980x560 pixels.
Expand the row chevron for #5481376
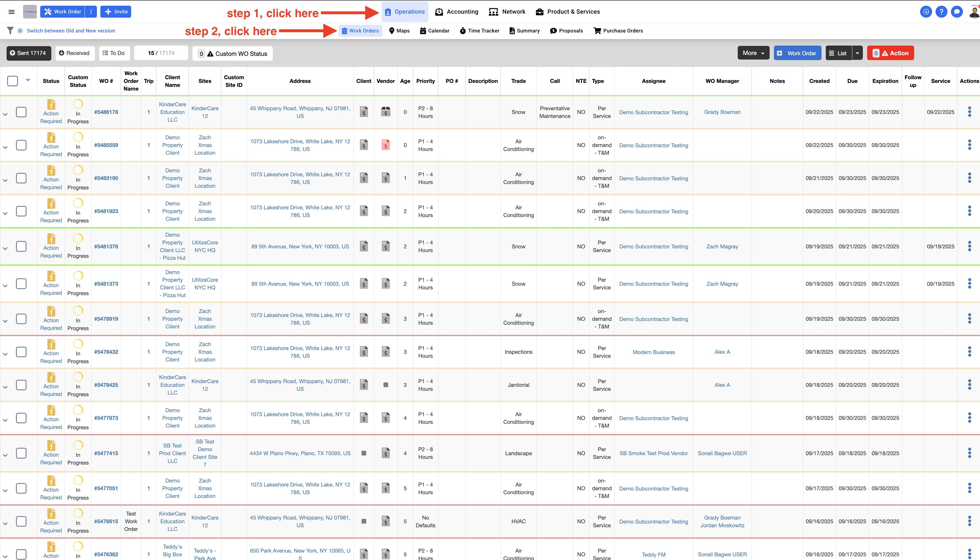pyautogui.click(x=5, y=248)
